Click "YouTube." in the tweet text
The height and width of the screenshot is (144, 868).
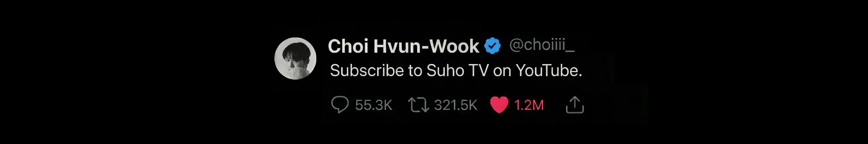tap(549, 71)
